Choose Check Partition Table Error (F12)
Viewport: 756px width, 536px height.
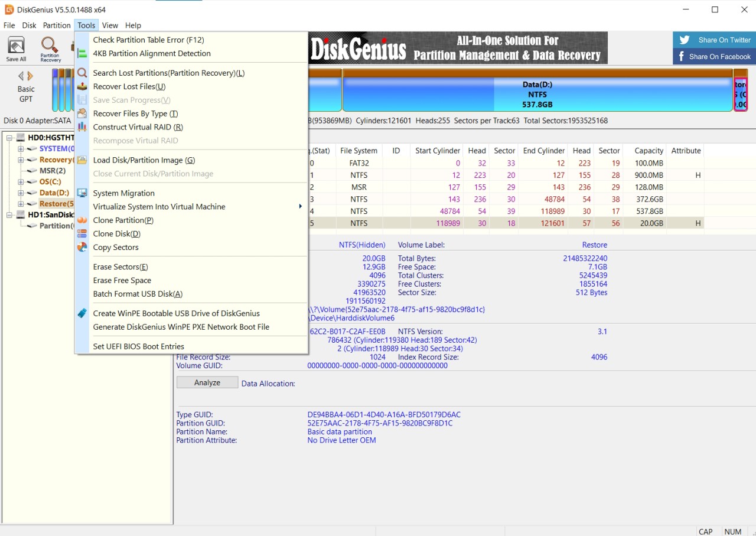click(191, 40)
